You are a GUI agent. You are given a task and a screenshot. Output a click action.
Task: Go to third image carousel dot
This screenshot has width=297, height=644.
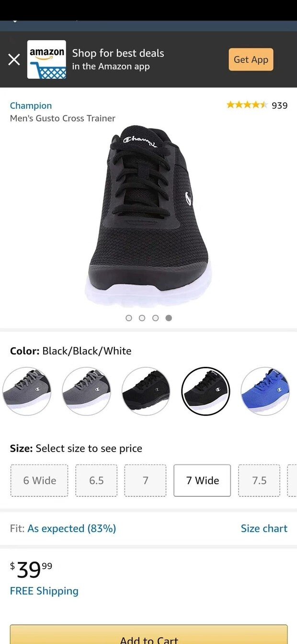[155, 318]
